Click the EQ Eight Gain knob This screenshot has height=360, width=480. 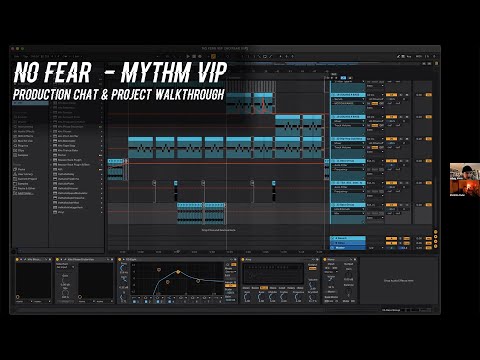pyautogui.click(x=123, y=279)
